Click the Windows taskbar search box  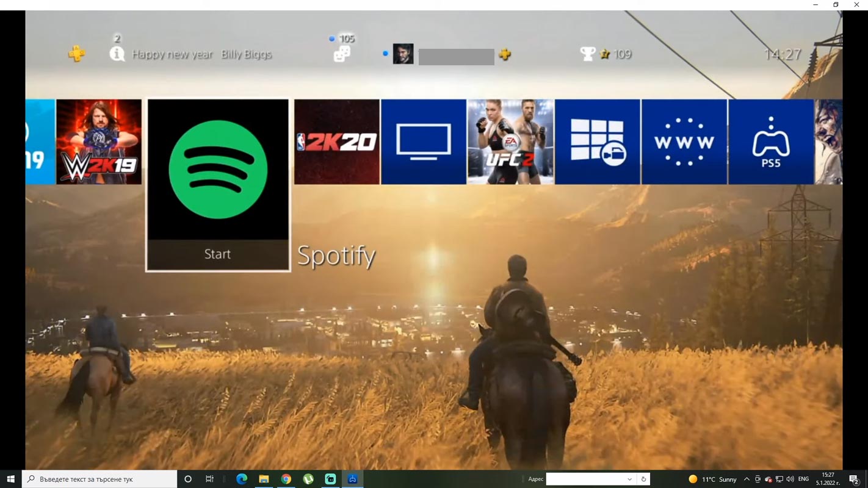click(99, 479)
